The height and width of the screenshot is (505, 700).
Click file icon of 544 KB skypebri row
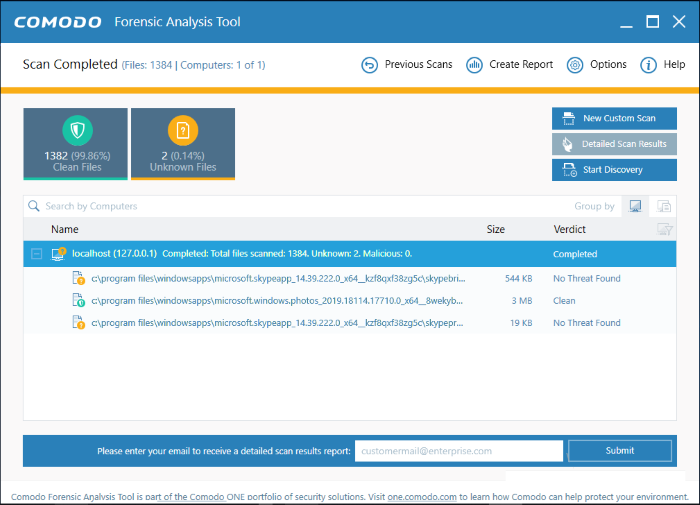[79, 278]
